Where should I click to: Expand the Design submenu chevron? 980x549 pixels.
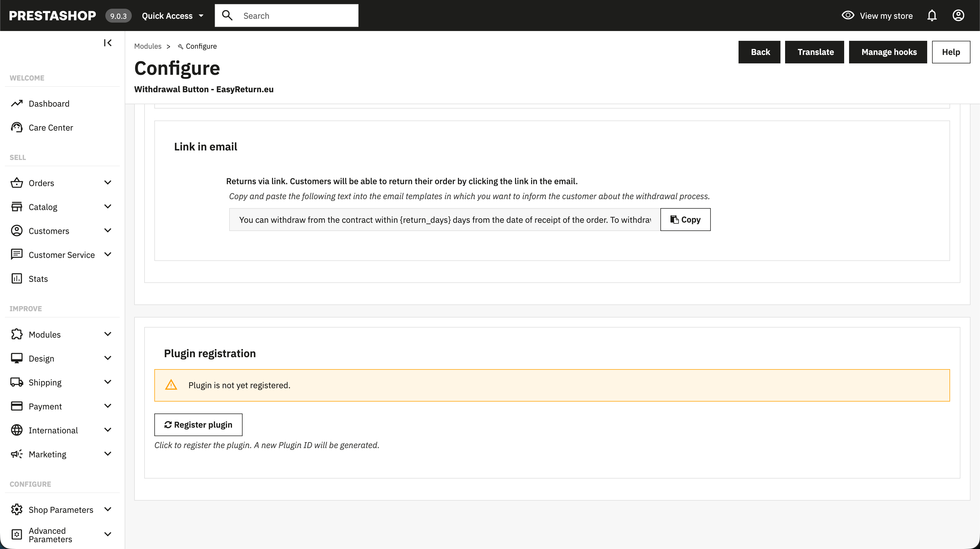point(108,358)
